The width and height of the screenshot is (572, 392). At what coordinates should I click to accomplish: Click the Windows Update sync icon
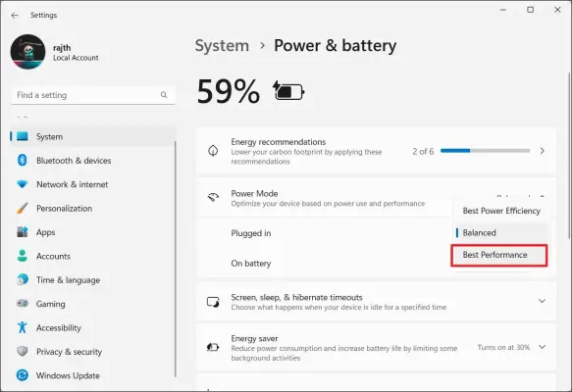[23, 375]
